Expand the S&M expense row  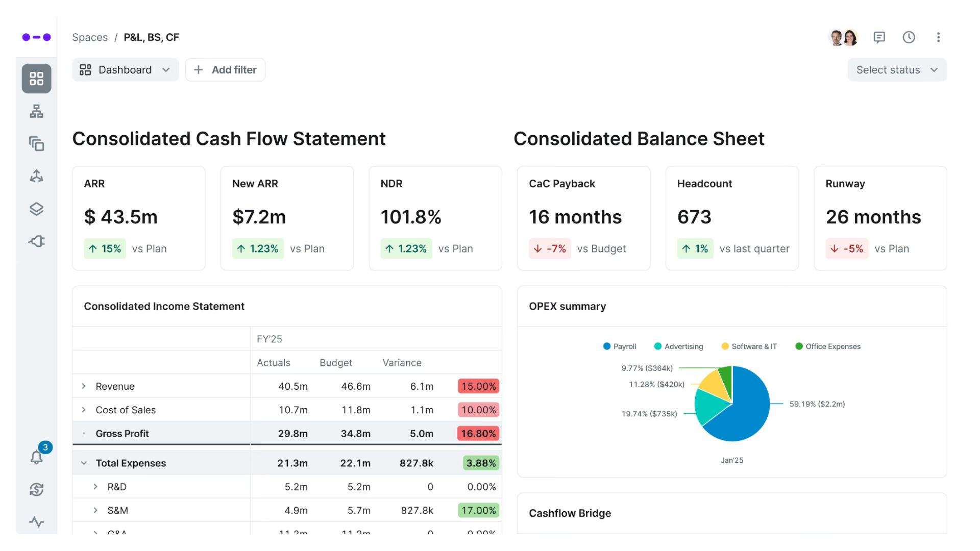pos(95,510)
